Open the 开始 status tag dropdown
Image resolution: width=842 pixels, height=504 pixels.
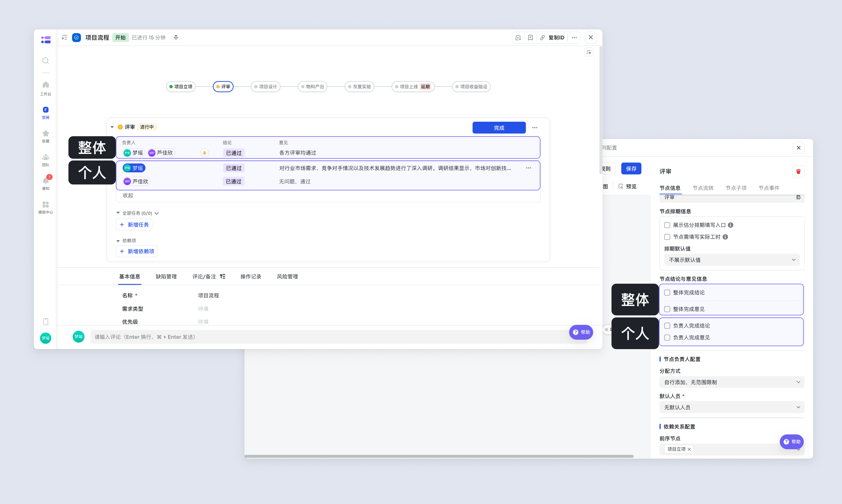120,38
